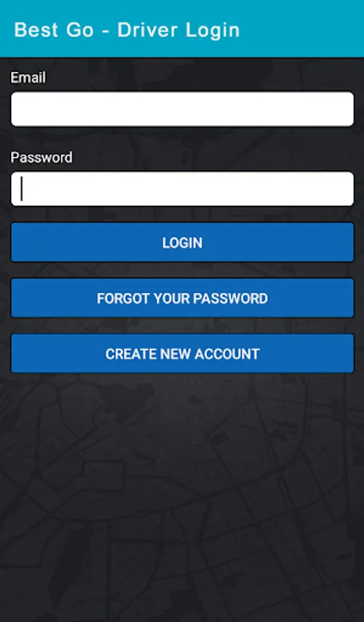Click into the Password input field
The height and width of the screenshot is (622, 364).
tap(182, 189)
